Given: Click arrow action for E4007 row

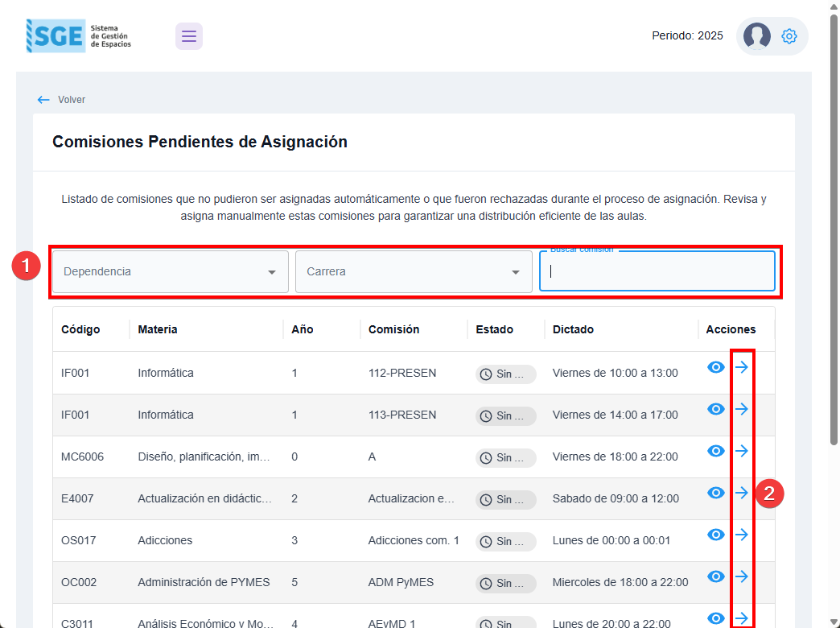Looking at the screenshot, I should click(741, 493).
